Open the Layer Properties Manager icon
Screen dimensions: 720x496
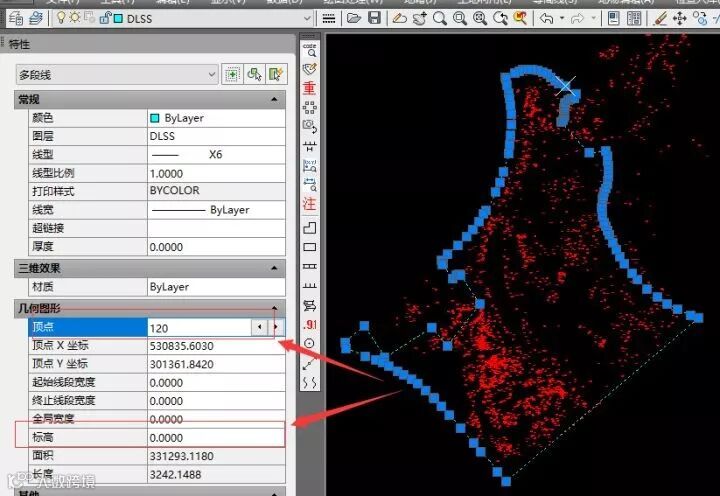(16, 18)
